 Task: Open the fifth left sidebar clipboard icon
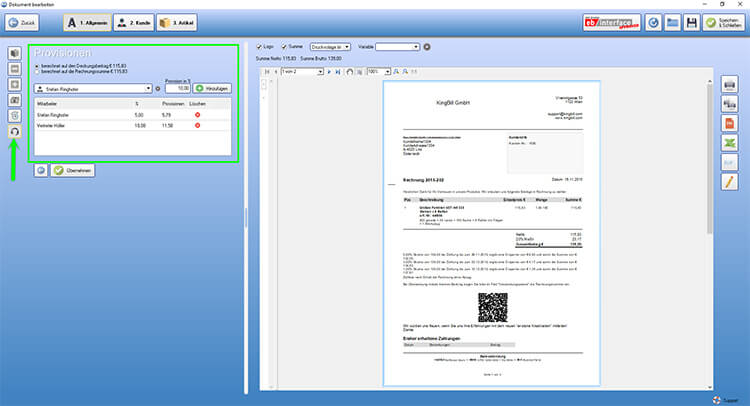click(x=14, y=116)
